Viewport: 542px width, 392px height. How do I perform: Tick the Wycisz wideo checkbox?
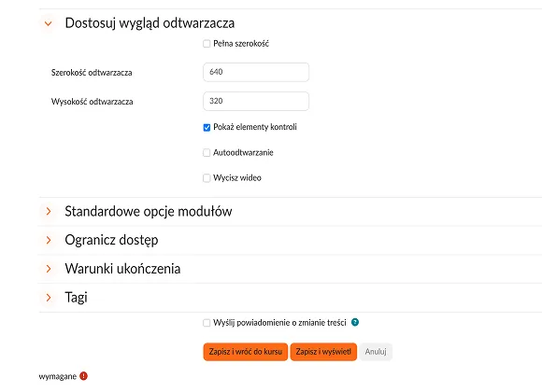(207, 178)
